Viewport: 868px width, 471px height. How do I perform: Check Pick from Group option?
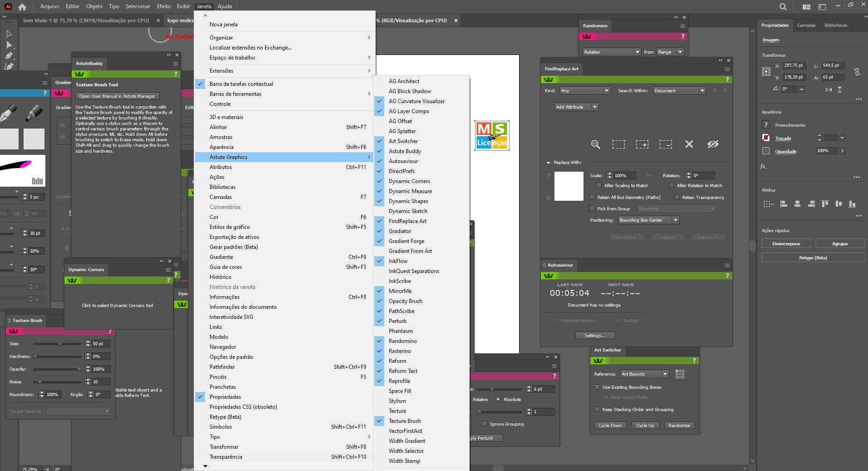592,208
